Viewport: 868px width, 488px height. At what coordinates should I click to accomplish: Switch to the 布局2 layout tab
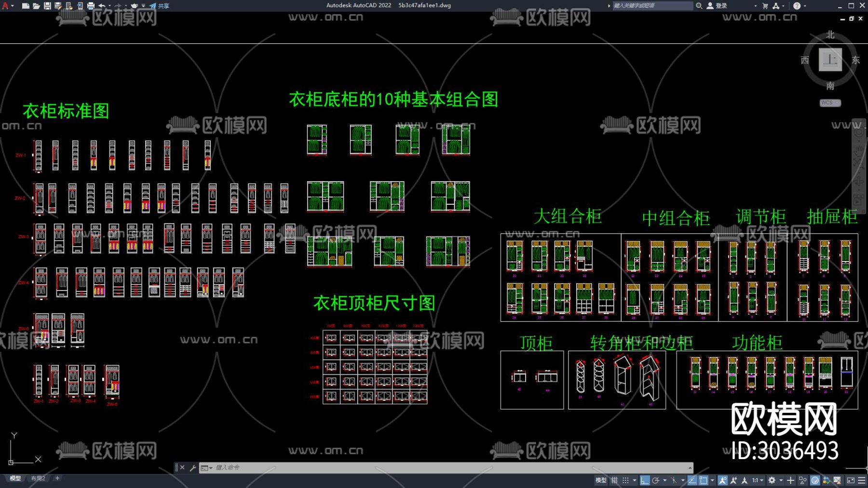point(38,478)
